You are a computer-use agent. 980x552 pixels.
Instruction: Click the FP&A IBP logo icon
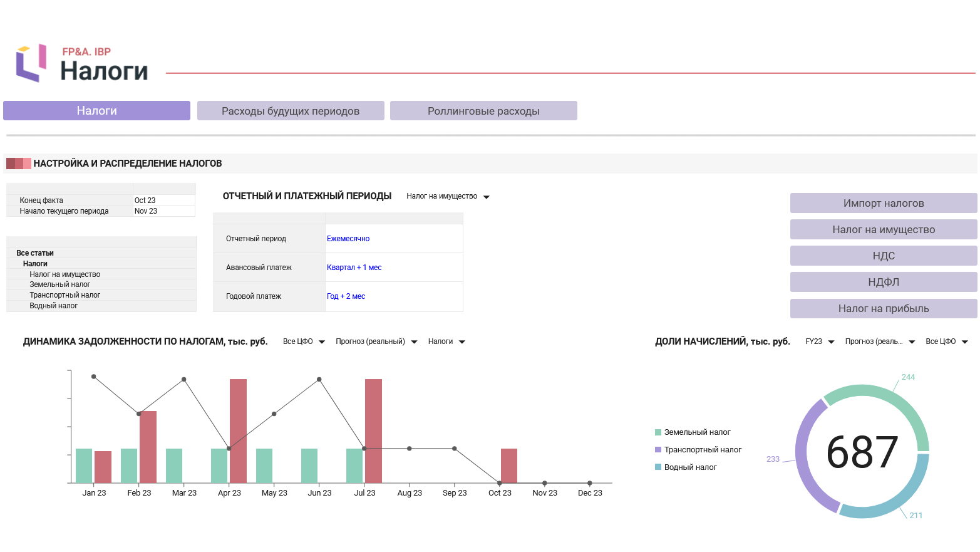point(31,63)
